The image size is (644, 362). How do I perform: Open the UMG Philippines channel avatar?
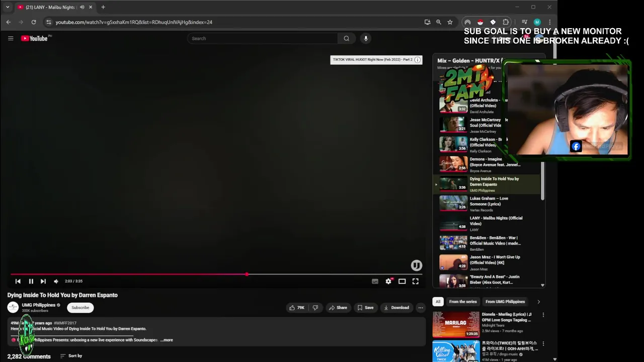[13, 307]
